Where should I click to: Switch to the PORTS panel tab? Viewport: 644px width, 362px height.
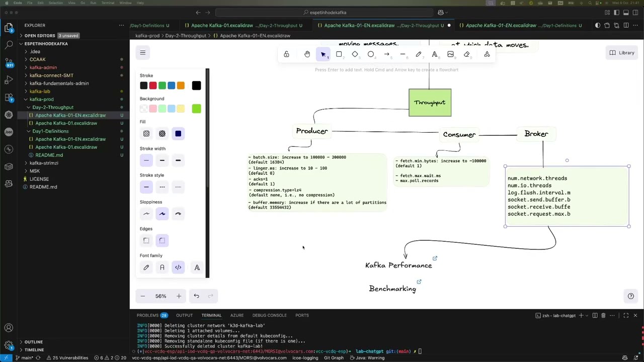tap(302, 315)
